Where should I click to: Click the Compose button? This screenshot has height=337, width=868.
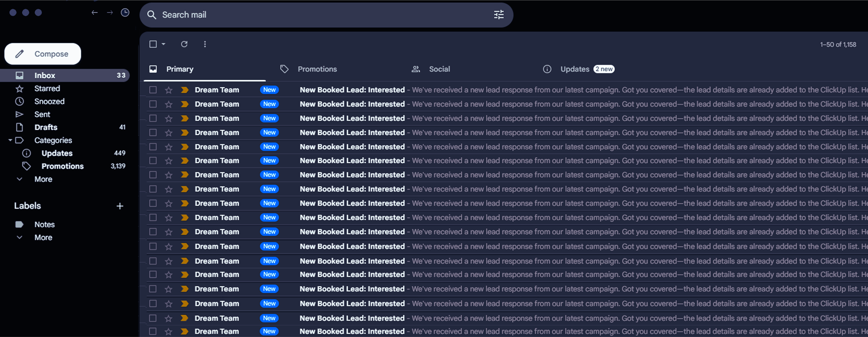click(42, 54)
